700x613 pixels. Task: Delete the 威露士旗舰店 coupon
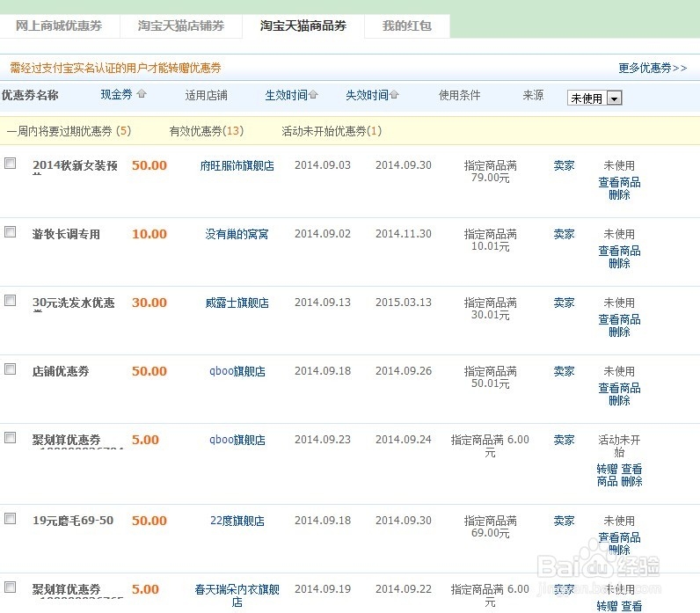point(619,332)
